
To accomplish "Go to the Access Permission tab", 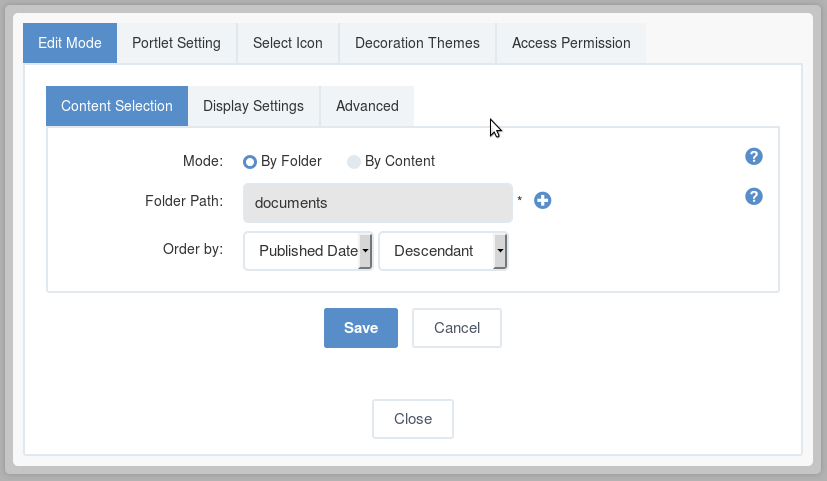I will click(571, 43).
